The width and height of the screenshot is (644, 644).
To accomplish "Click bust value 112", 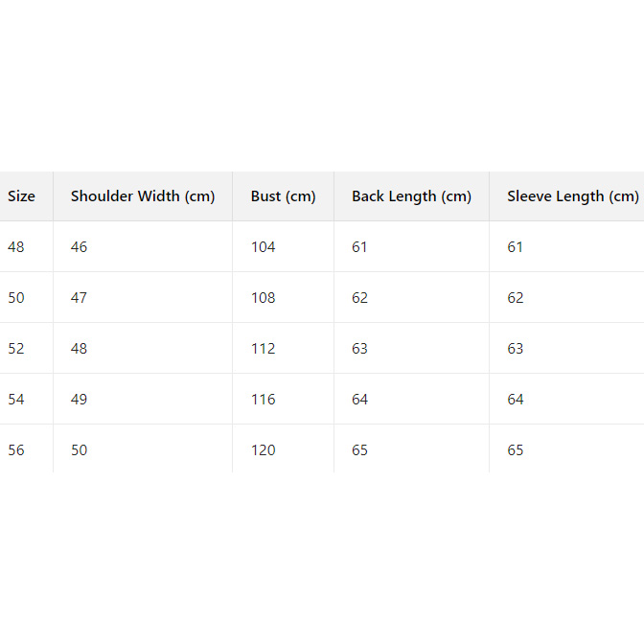I will pyautogui.click(x=263, y=349).
